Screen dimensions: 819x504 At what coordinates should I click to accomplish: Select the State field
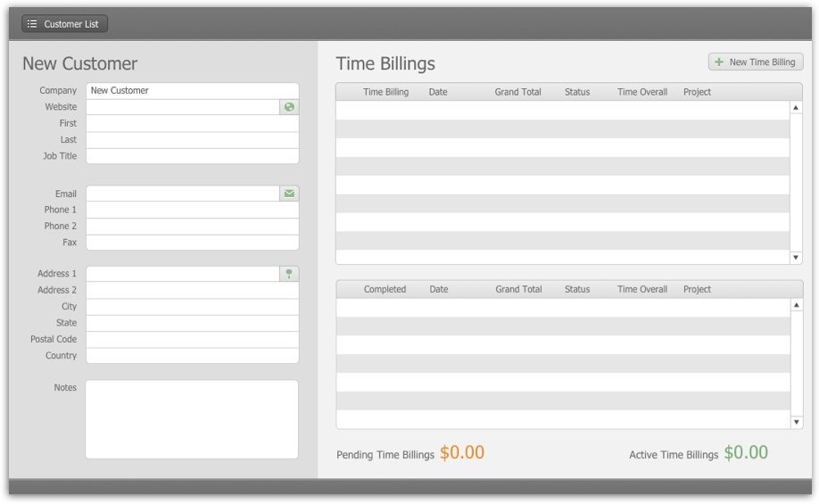192,323
